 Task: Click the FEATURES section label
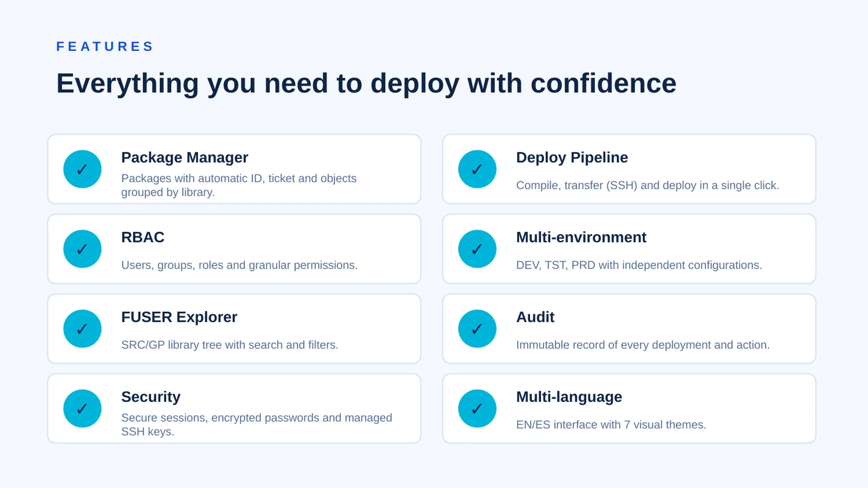pyautogui.click(x=105, y=46)
